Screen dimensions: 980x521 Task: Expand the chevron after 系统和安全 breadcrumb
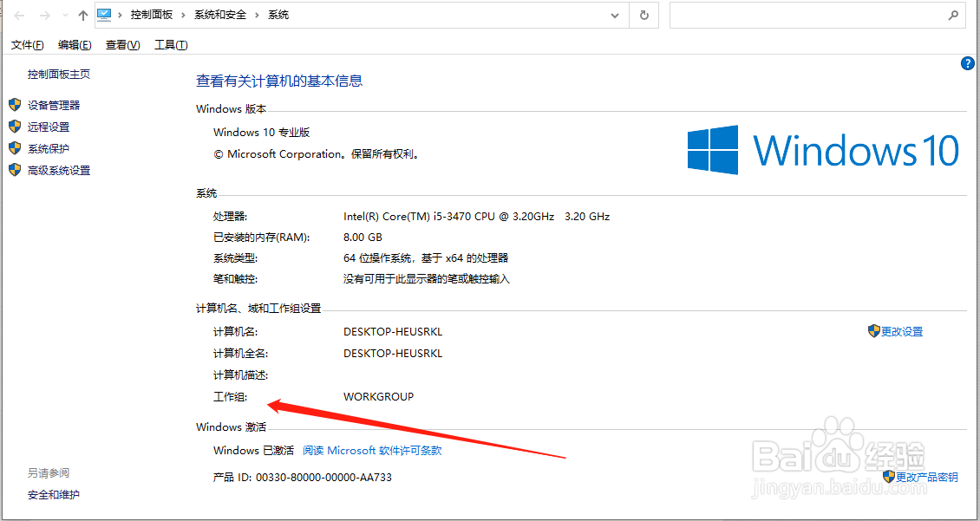(x=258, y=15)
